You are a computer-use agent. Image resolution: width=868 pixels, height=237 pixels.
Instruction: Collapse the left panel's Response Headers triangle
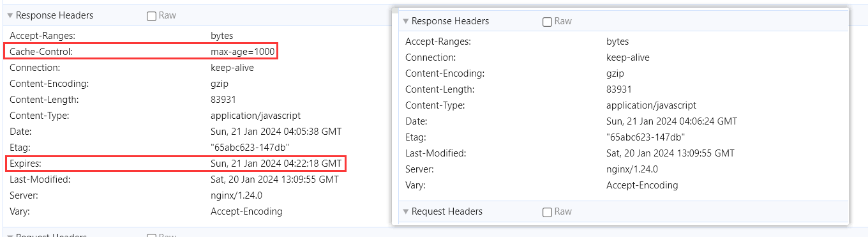(x=10, y=15)
